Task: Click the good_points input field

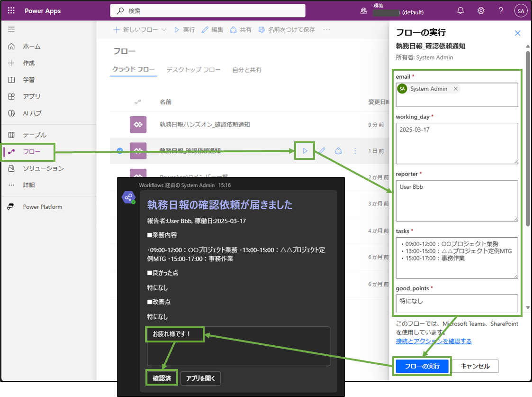Action: point(457,303)
